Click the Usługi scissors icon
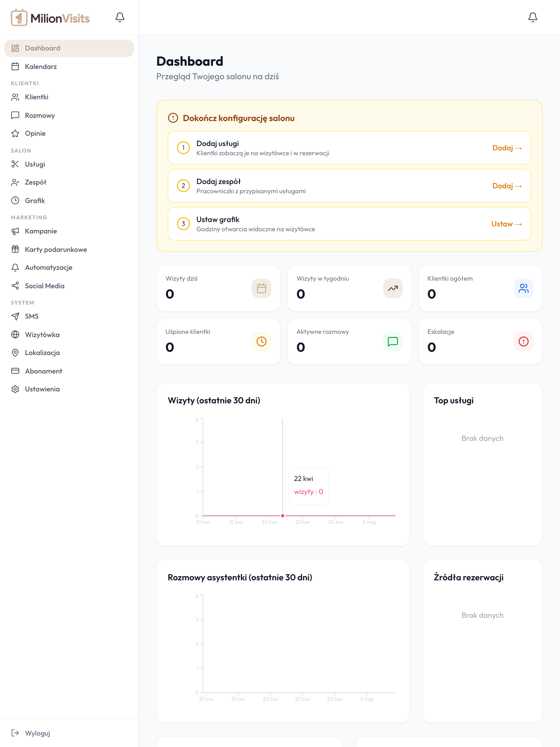Viewport: 560px width, 747px height. coord(15,164)
